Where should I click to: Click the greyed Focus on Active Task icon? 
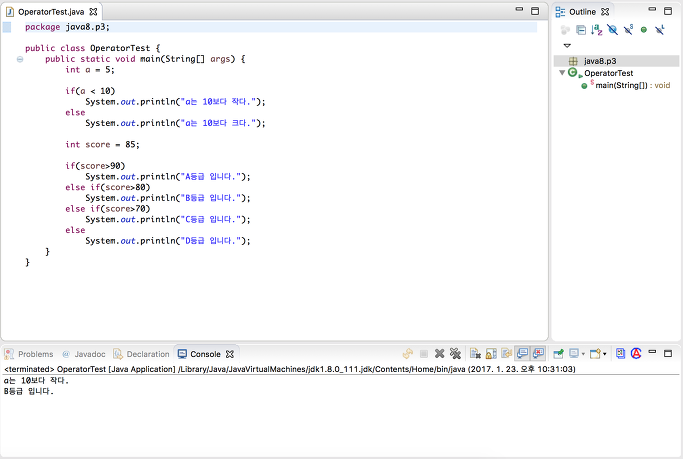(565, 30)
